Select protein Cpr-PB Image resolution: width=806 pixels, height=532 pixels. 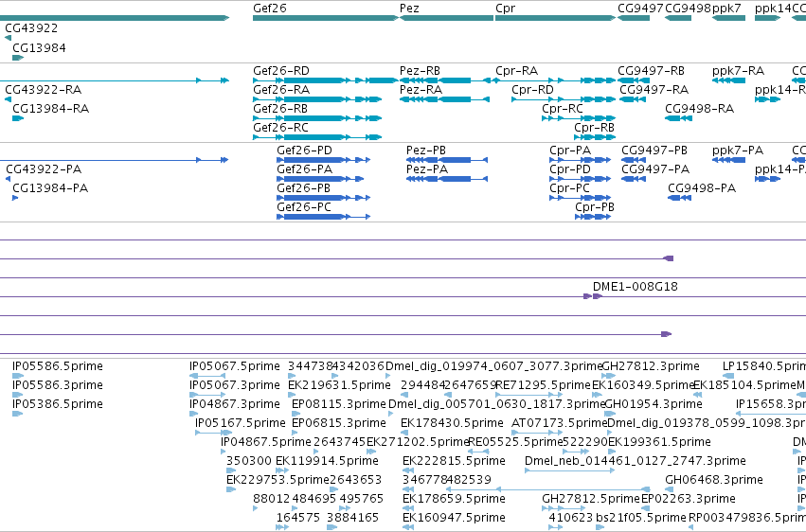coord(595,207)
